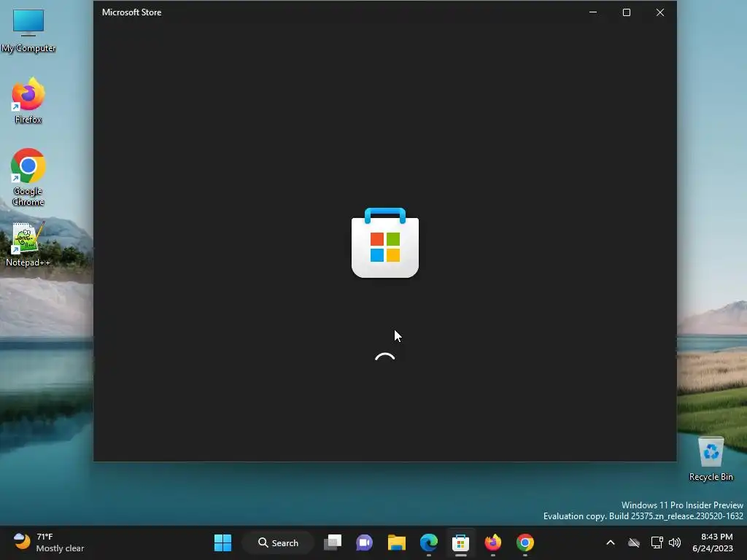The image size is (747, 560).
Task: Close the Microsoft Store window
Action: point(659,12)
